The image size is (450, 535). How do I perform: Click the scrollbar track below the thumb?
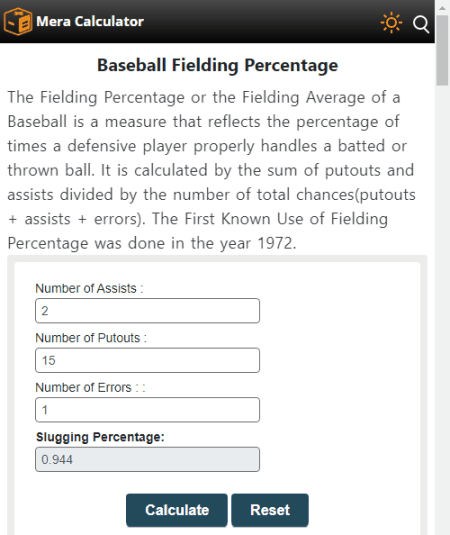click(x=442, y=307)
